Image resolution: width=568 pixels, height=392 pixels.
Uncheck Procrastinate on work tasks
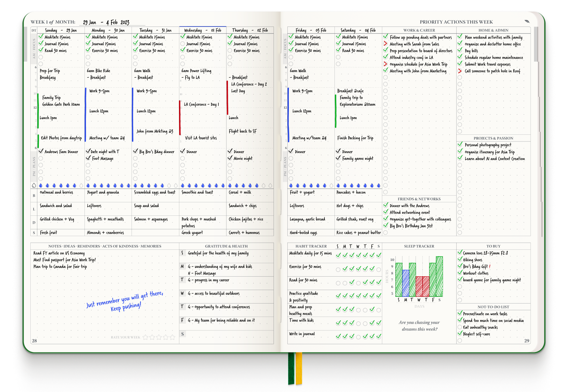(460, 314)
